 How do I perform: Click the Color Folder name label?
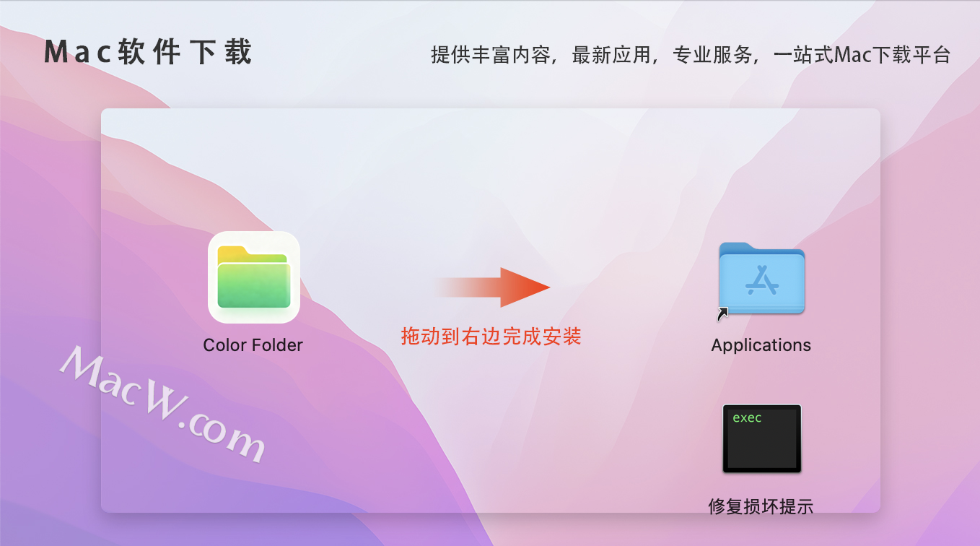point(253,345)
